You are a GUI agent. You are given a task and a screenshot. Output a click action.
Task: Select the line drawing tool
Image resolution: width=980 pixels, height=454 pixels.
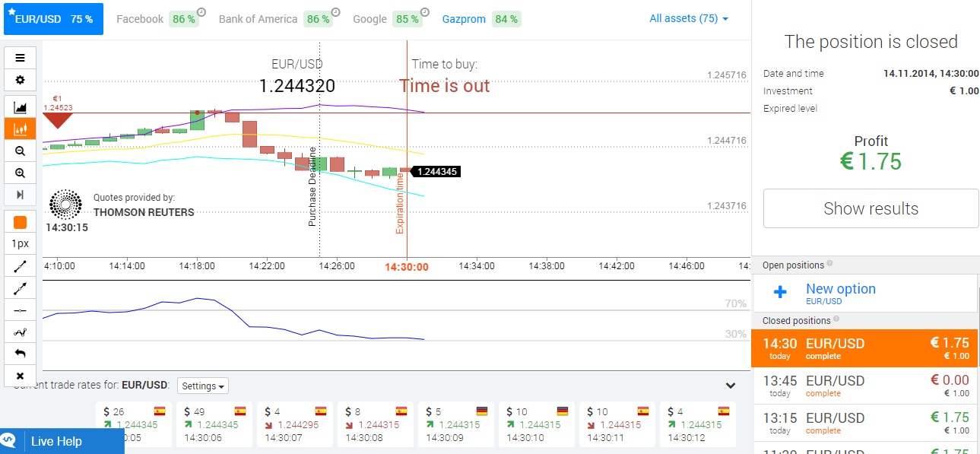tap(20, 267)
